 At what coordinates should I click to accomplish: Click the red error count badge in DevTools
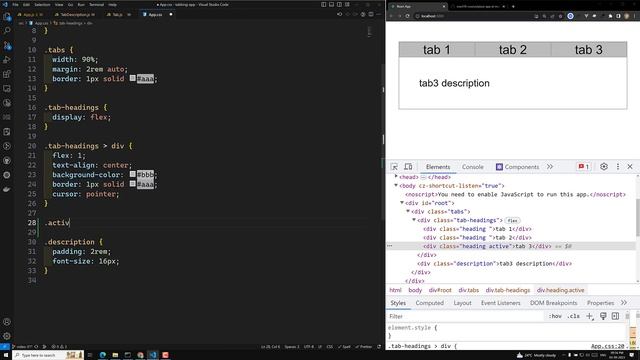(x=583, y=167)
